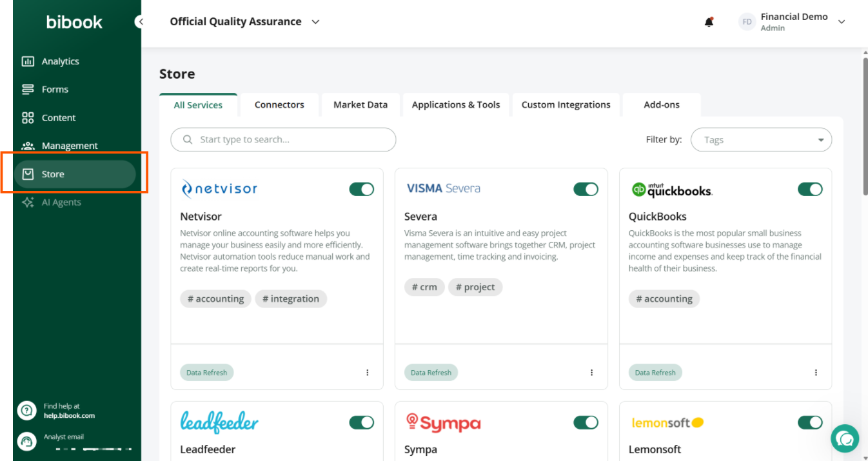Click the Severa card title
This screenshot has width=868, height=461.
[x=420, y=217]
